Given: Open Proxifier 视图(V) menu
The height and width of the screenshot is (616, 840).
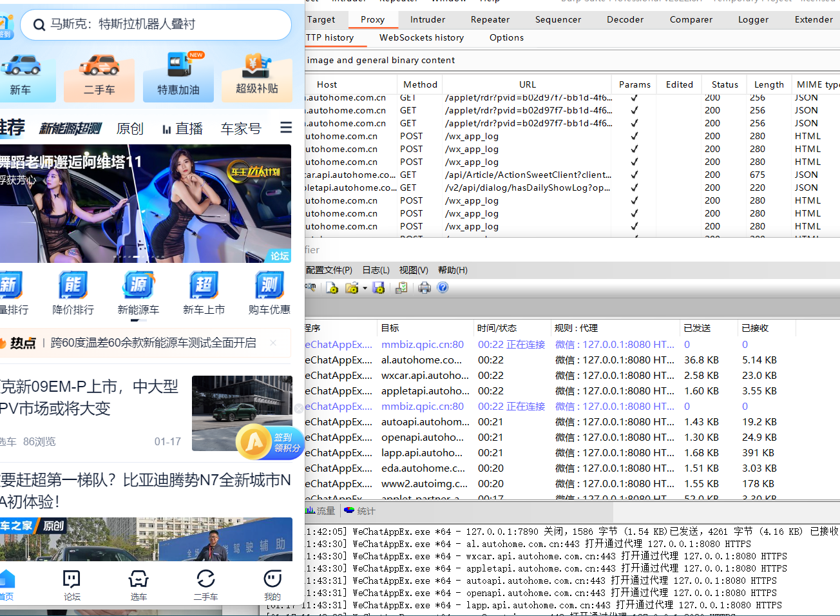Looking at the screenshot, I should [414, 270].
